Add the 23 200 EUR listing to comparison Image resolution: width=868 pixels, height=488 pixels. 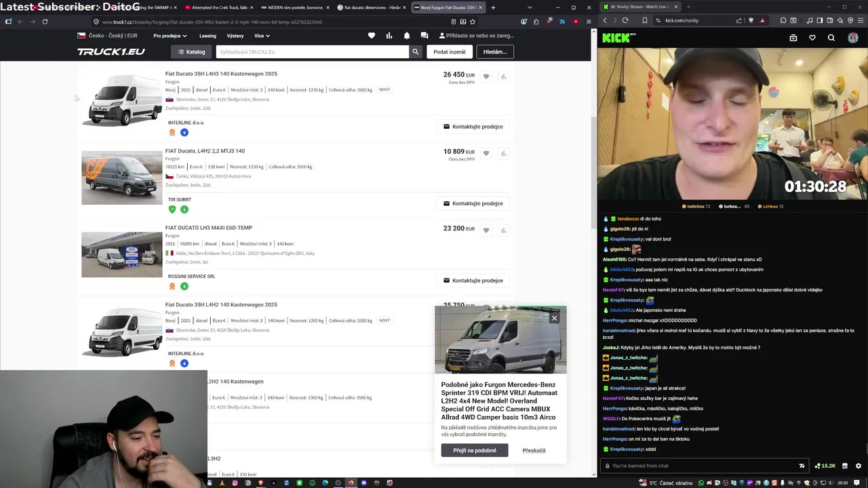pos(503,230)
